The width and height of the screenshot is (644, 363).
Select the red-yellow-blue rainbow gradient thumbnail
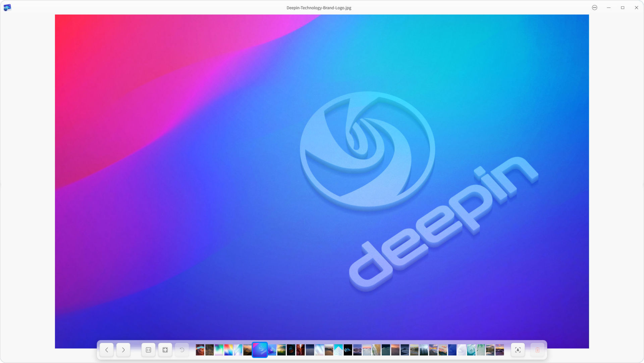228,350
